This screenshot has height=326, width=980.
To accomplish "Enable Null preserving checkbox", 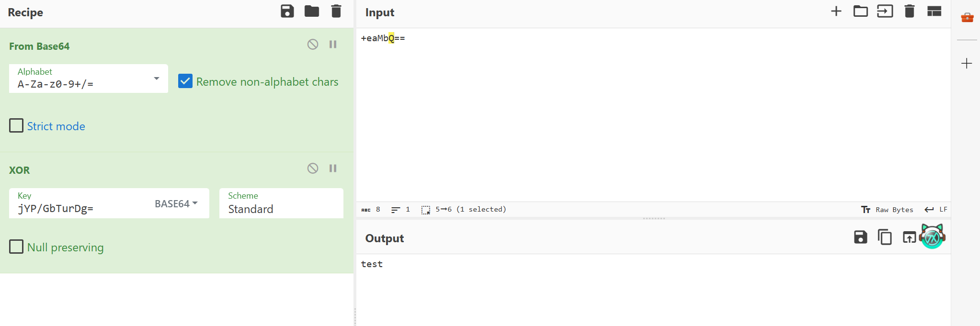I will [x=16, y=247].
